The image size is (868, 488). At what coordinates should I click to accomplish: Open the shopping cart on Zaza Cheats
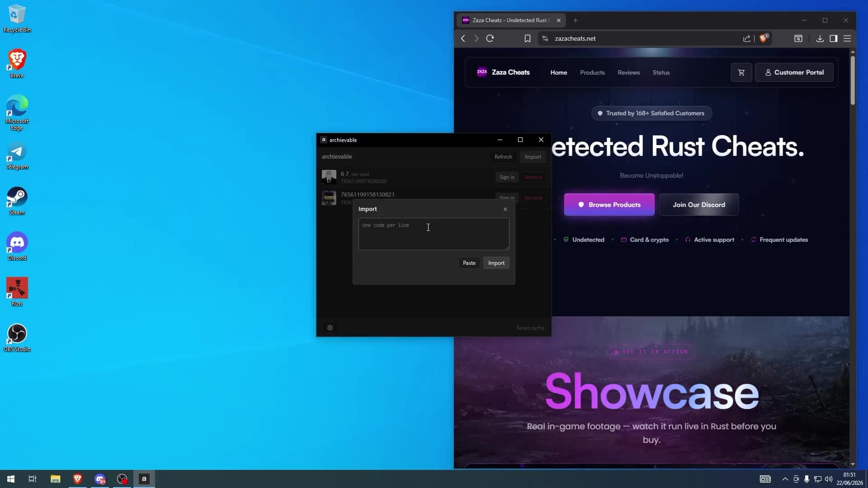tap(741, 72)
